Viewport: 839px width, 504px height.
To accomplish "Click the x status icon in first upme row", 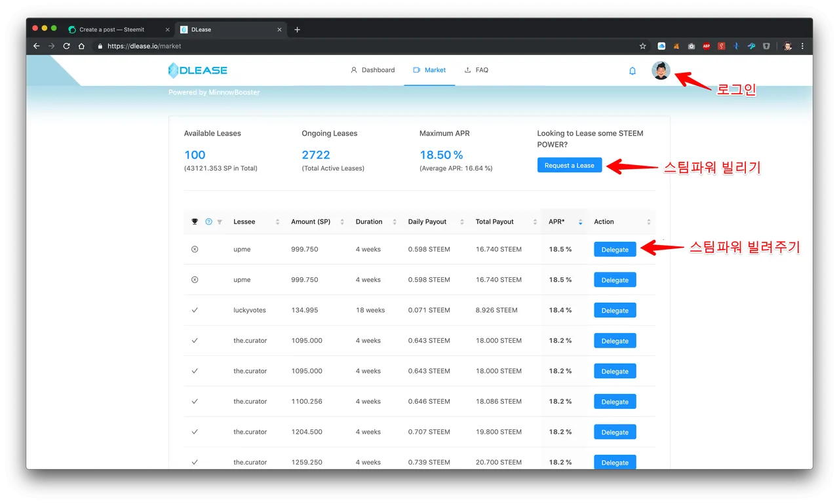I will [195, 250].
